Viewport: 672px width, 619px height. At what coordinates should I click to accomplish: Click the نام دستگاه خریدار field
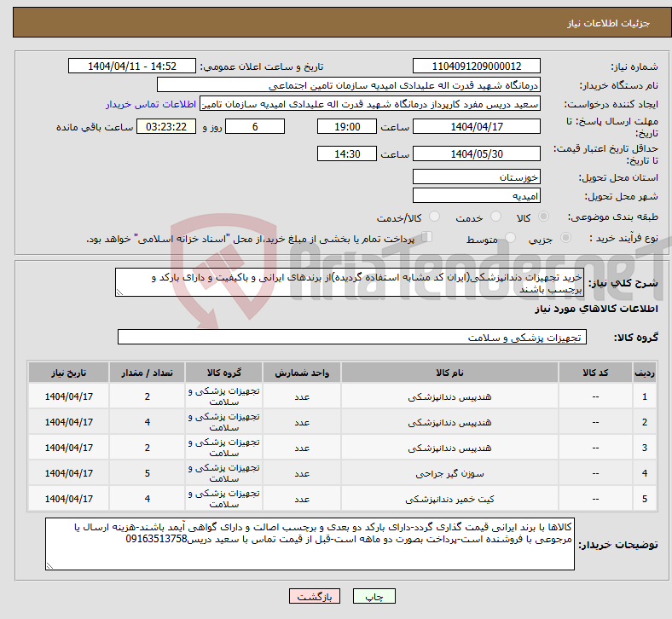[349, 85]
